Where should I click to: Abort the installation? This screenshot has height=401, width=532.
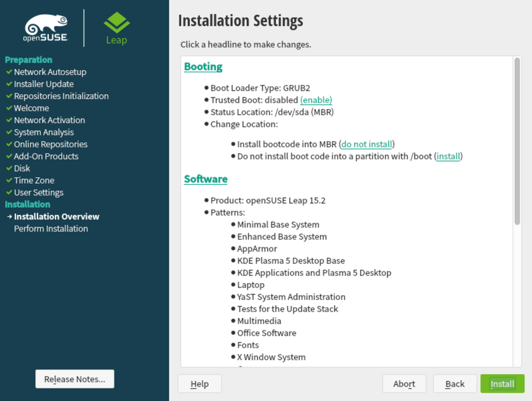[x=404, y=384]
